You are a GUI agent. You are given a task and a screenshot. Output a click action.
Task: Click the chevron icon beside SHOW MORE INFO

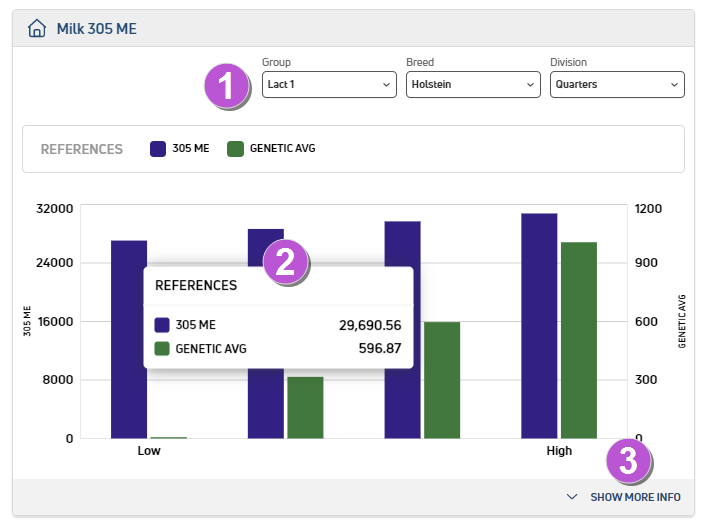tap(572, 497)
